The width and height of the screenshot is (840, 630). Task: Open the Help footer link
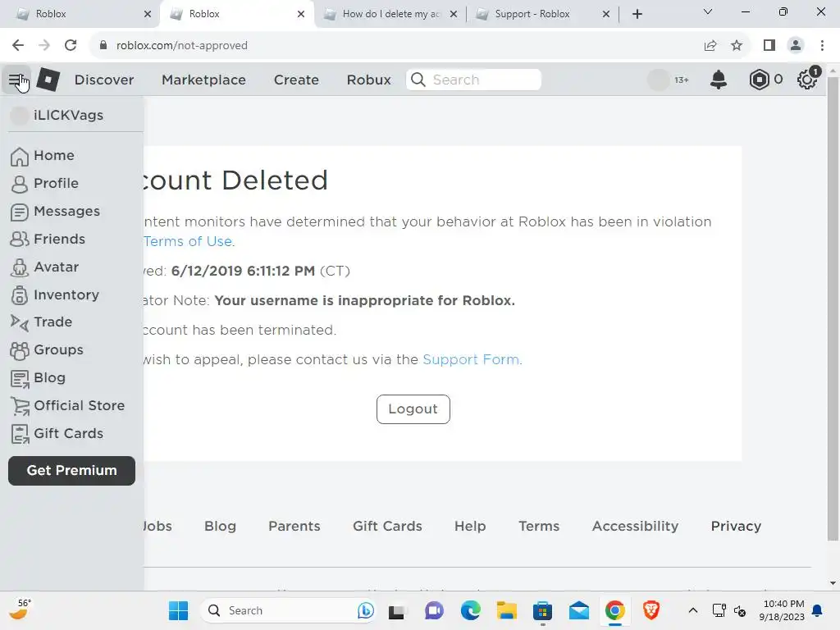(470, 527)
